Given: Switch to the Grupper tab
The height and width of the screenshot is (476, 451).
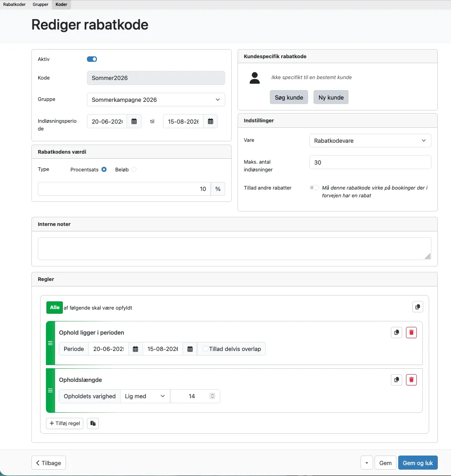Looking at the screenshot, I should pyautogui.click(x=40, y=5).
